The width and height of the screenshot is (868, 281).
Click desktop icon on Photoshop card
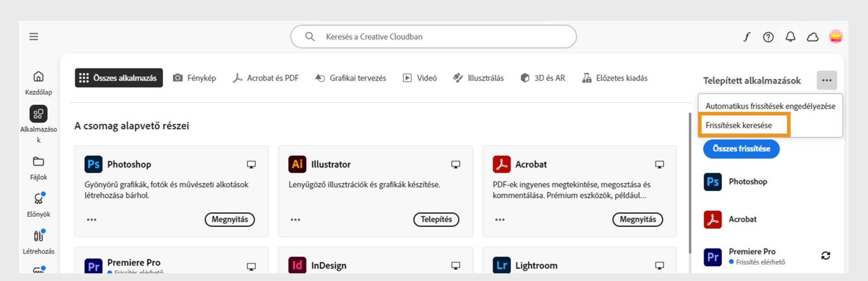coord(251,165)
